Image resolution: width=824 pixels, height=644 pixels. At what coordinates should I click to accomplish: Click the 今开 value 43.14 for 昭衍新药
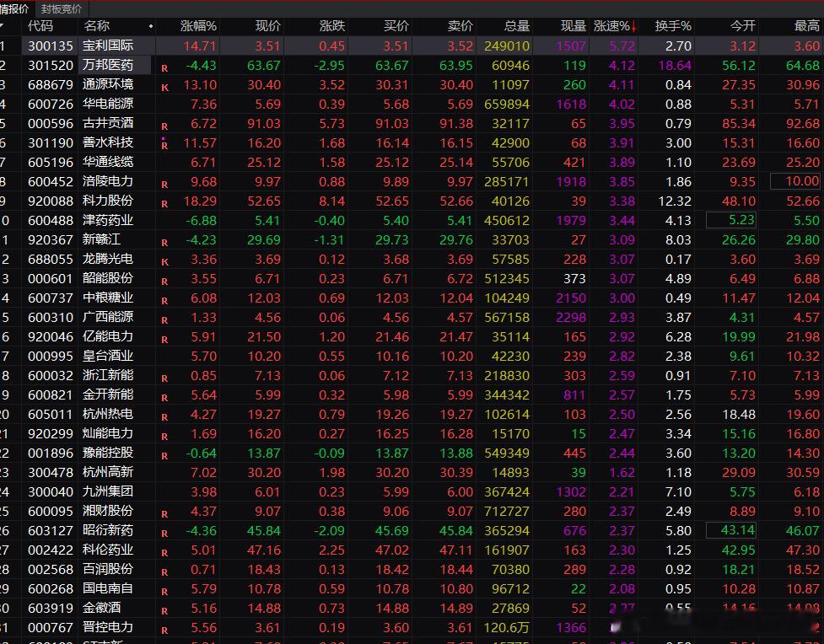click(x=731, y=530)
